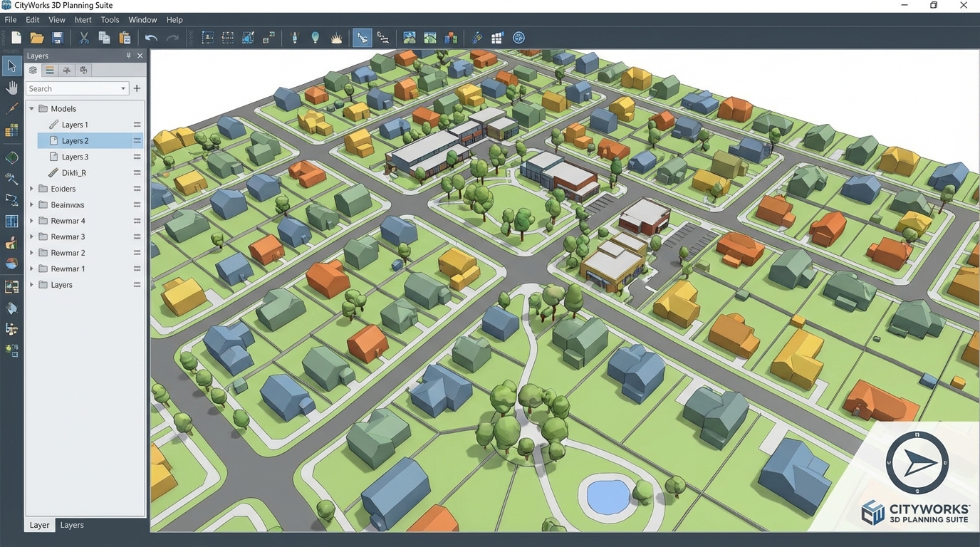
Task: Collapse the Models folder in the Layers panel
Action: tap(31, 108)
